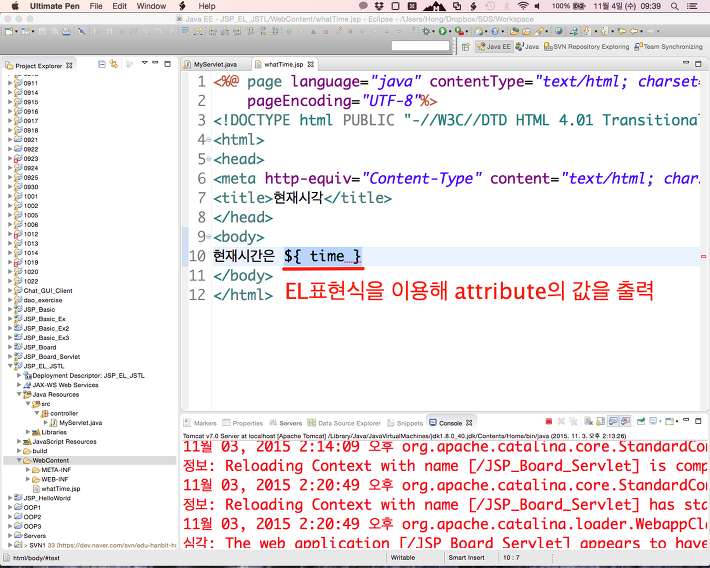This screenshot has width=710, height=568.
Task: Click the green Run button icon
Action: tap(442, 31)
